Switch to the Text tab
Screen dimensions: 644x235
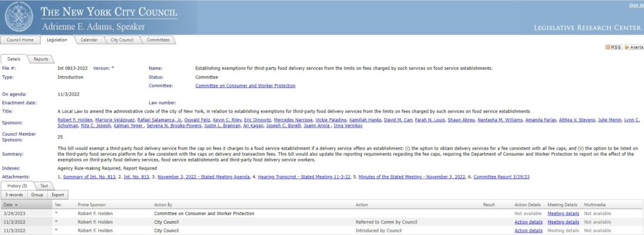point(44,186)
